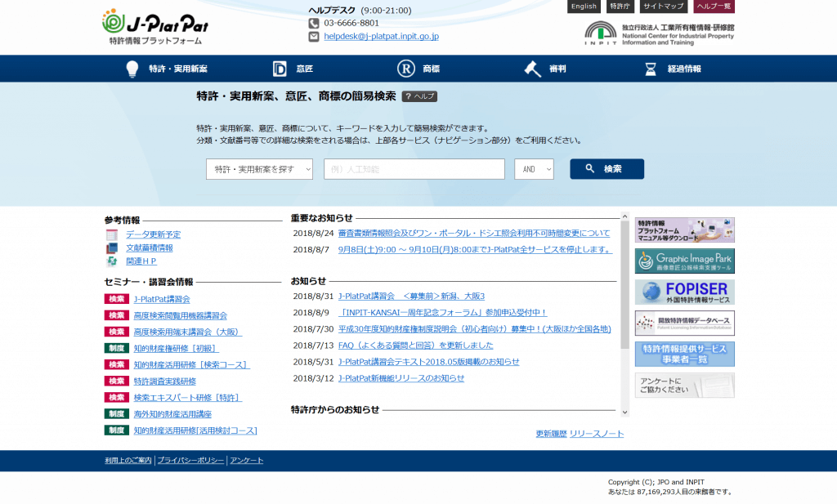Image resolution: width=837 pixels, height=504 pixels.
Task: Click the hourglass progress information icon
Action: tap(650, 69)
